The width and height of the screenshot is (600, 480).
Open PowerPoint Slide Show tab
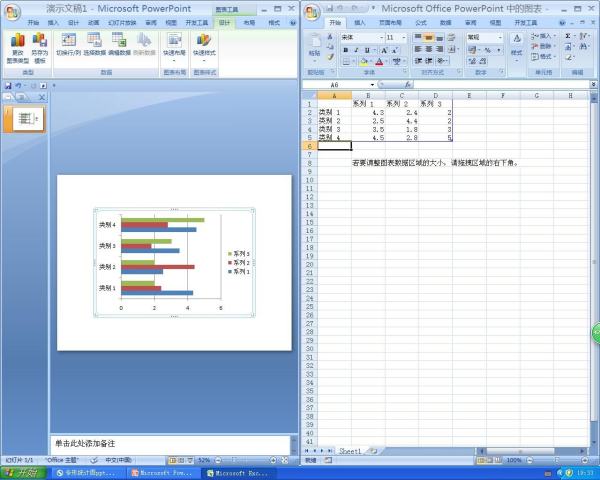coord(122,23)
